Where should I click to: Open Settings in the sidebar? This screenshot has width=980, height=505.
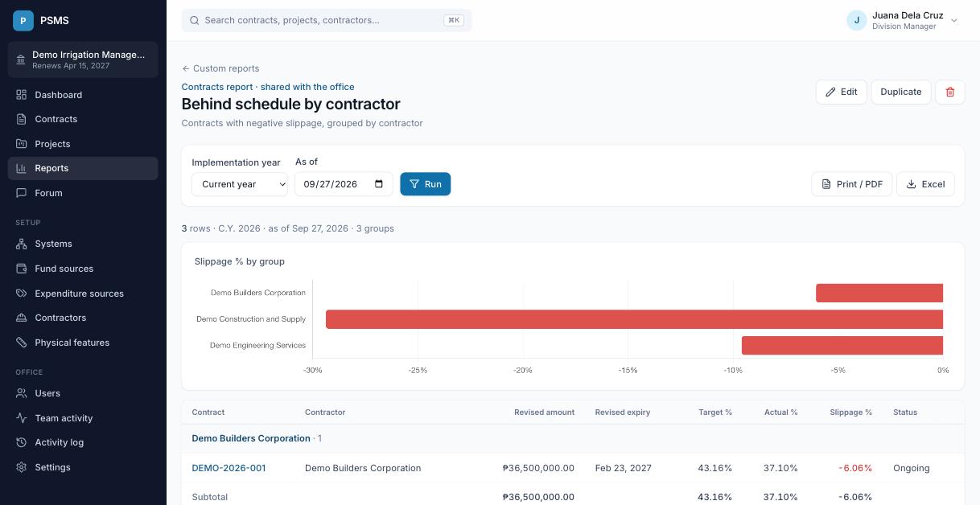coord(83,467)
